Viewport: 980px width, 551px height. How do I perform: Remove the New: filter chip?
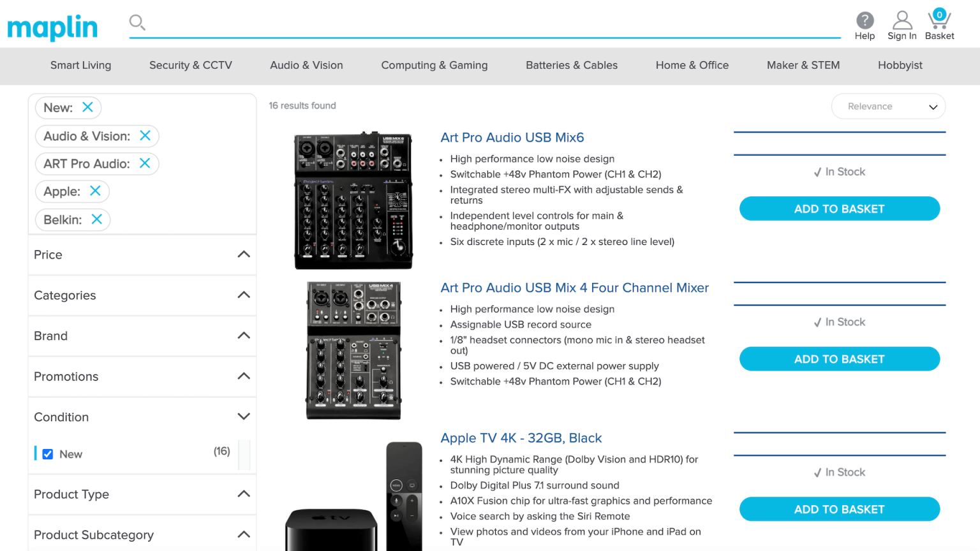click(x=87, y=107)
